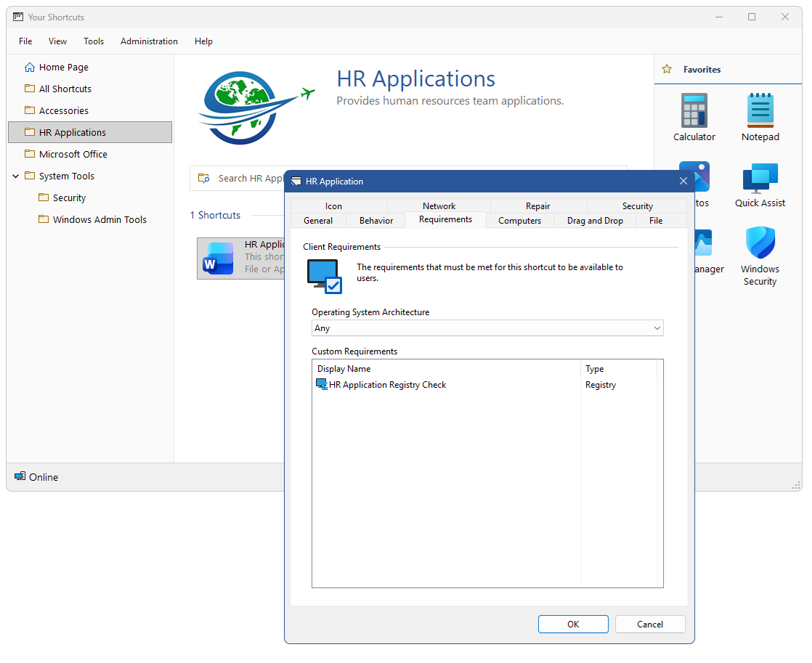Select the Word shortcut icon for HR Application
This screenshot has width=812, height=663.
218,258
